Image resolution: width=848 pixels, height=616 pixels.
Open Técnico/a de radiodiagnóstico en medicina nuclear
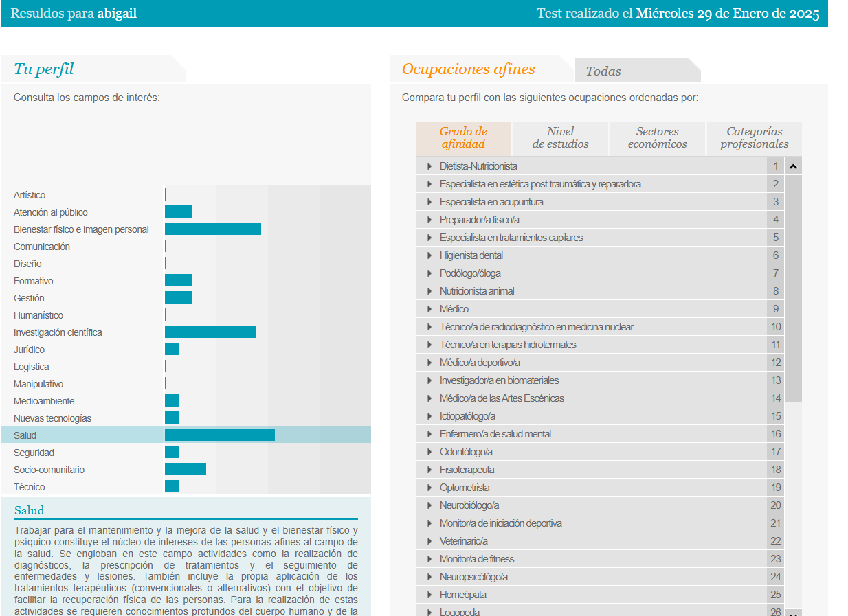coord(537,327)
